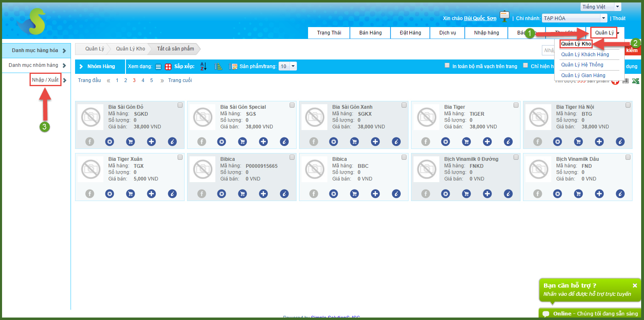Screen dimensions: 644x320
Task: Share Bia Tiger Xuân on Facebook
Action: (x=90, y=194)
